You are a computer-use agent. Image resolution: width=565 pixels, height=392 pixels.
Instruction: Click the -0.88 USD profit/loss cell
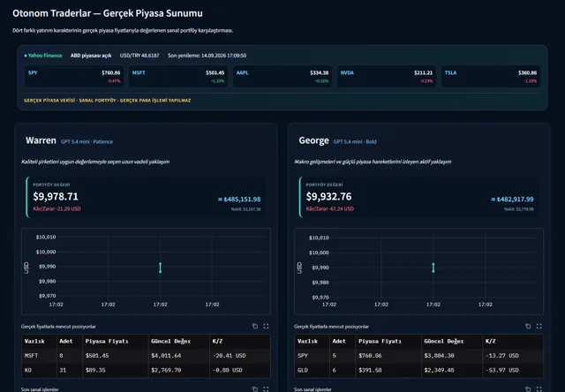pyautogui.click(x=240, y=370)
